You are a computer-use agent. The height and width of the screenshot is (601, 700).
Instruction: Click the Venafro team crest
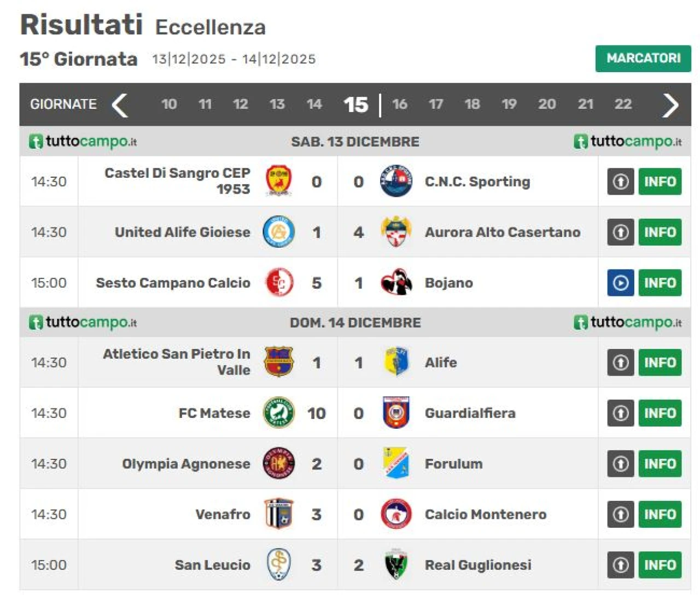click(278, 514)
